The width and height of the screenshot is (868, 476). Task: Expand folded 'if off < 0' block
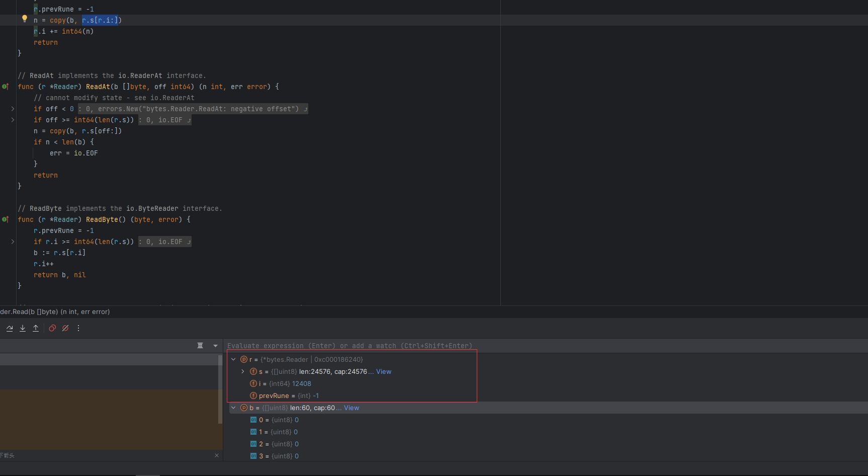(13, 109)
